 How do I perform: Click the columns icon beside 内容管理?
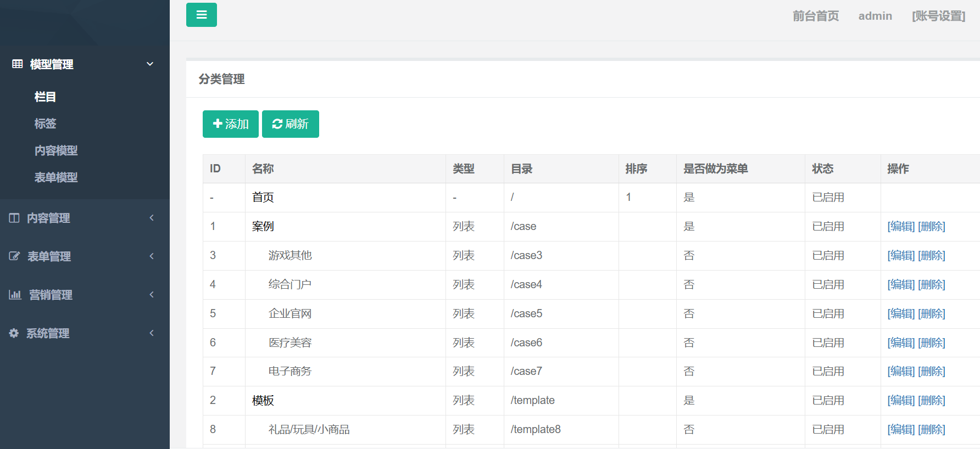[14, 218]
